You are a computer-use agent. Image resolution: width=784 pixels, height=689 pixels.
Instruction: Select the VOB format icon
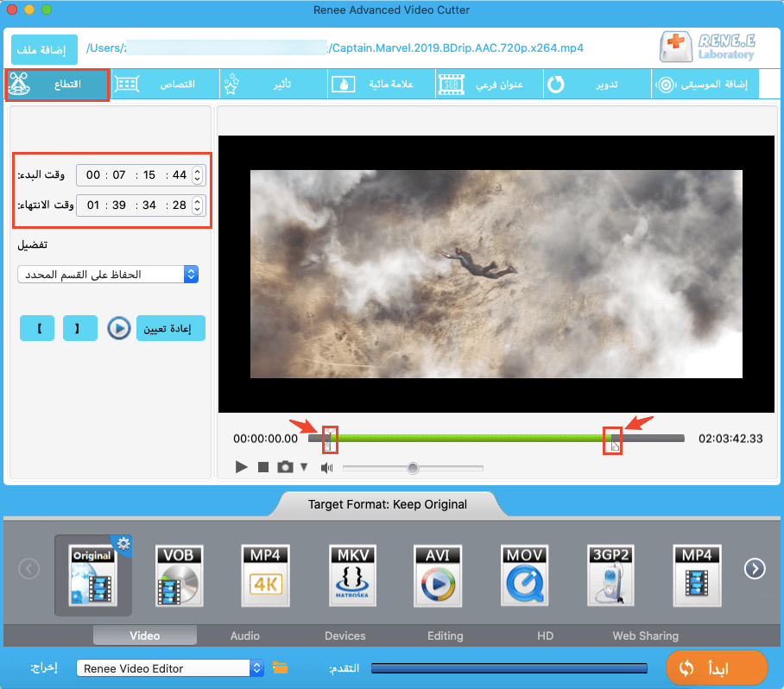point(179,576)
